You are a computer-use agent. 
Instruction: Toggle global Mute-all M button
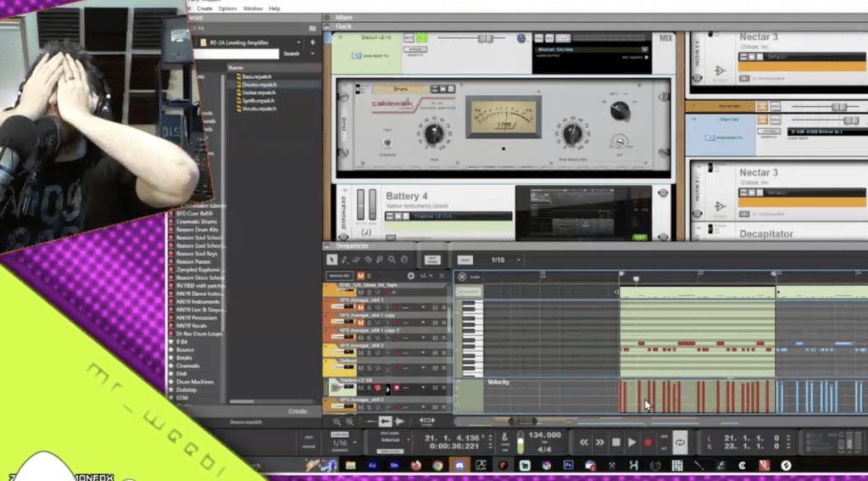(x=361, y=276)
